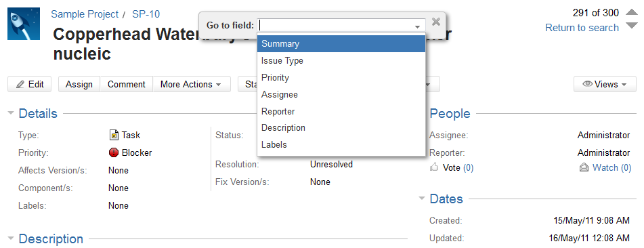Click the red Blocker priority icon

click(x=114, y=152)
